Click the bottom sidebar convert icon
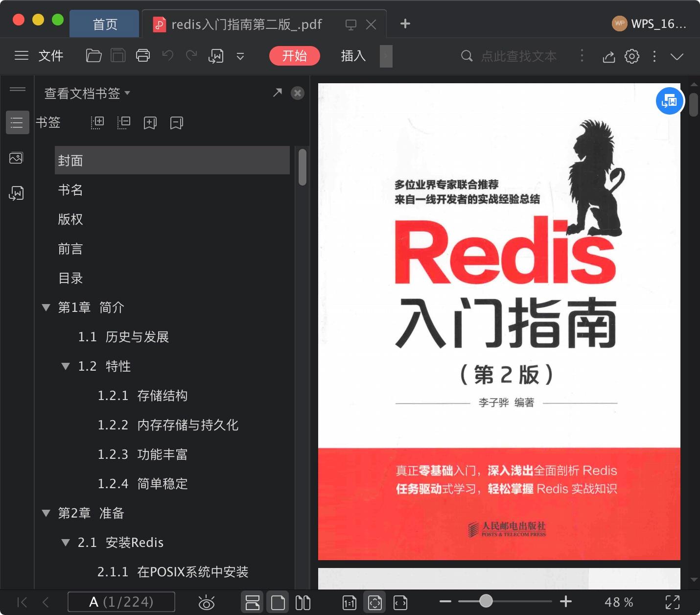Viewport: 700px width, 615px height. tap(16, 193)
